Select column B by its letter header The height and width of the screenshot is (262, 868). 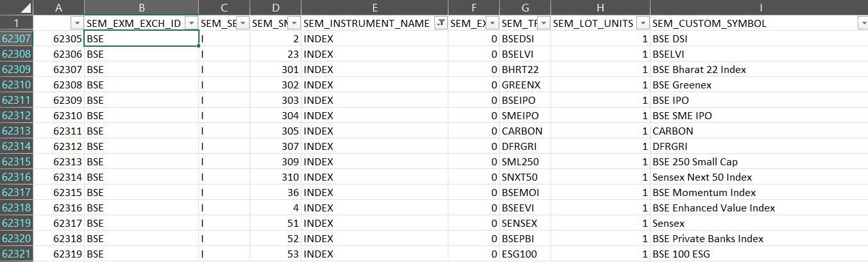coord(141,7)
